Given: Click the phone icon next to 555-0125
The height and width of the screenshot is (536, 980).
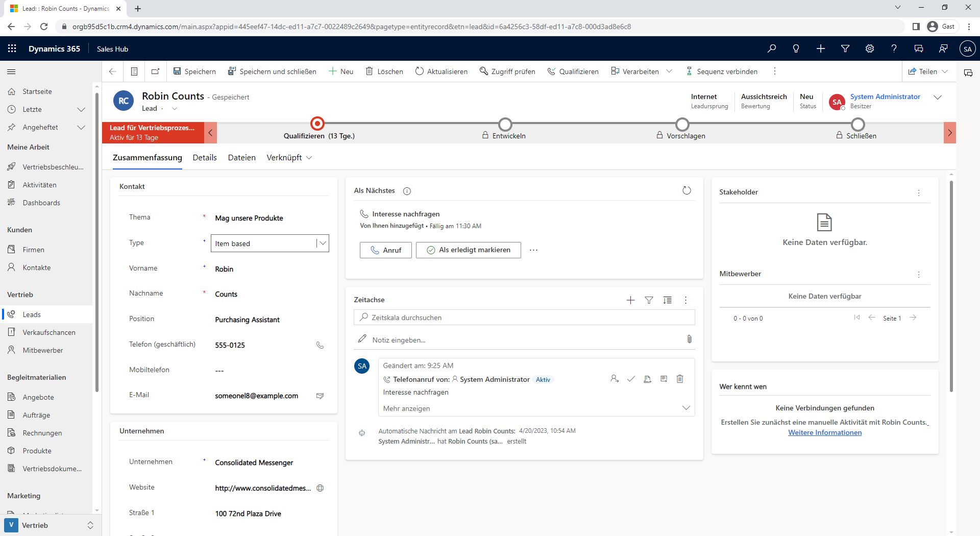Looking at the screenshot, I should 320,345.
